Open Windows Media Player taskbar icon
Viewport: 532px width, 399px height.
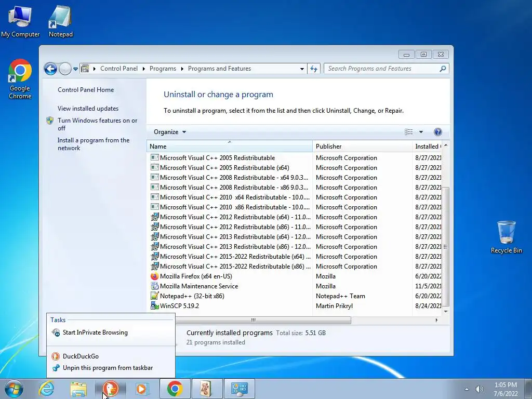coord(142,389)
